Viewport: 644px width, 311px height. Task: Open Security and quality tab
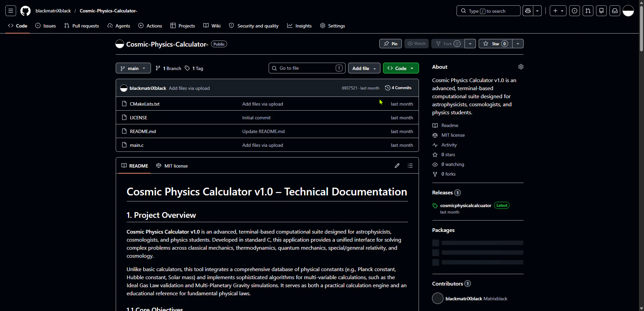click(x=254, y=26)
